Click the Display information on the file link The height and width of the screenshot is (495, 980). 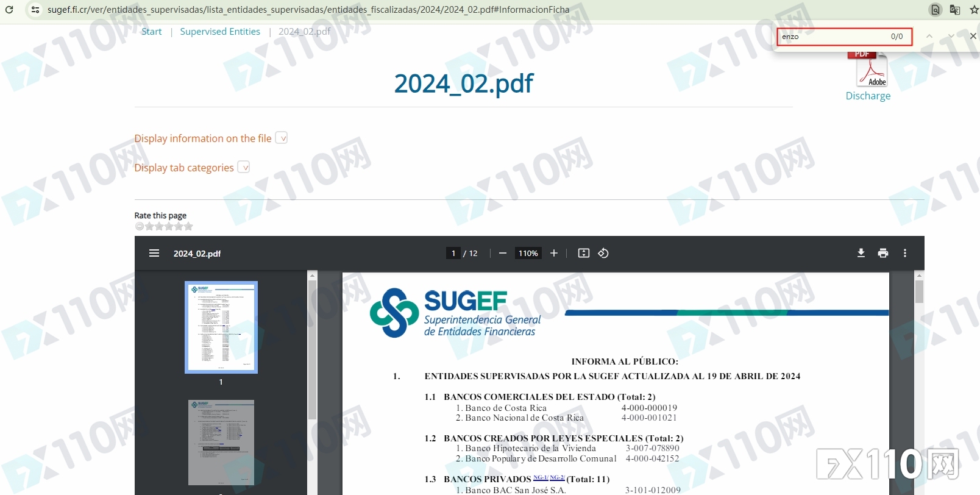click(203, 138)
